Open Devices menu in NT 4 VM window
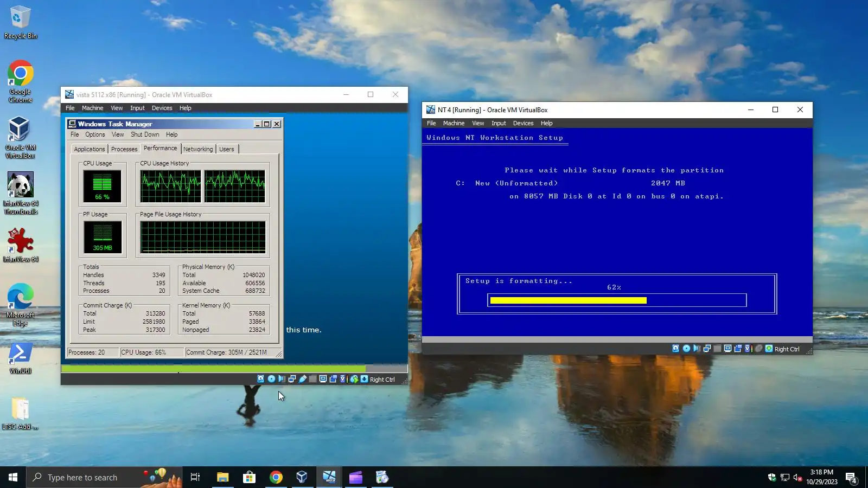Image resolution: width=868 pixels, height=488 pixels. pos(523,123)
